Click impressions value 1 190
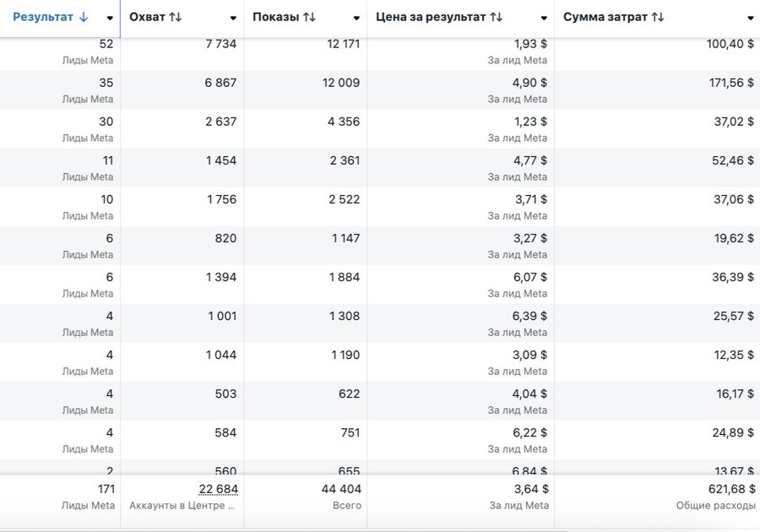760x532 pixels. pos(345,355)
